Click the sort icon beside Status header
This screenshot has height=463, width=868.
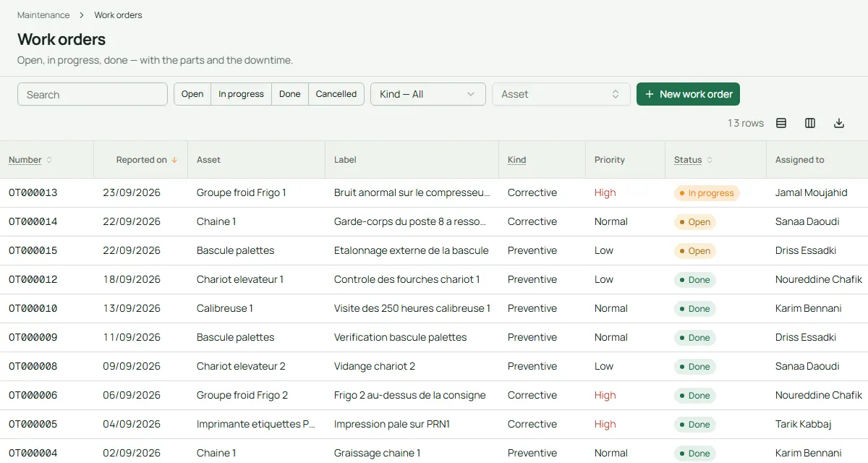click(x=710, y=160)
